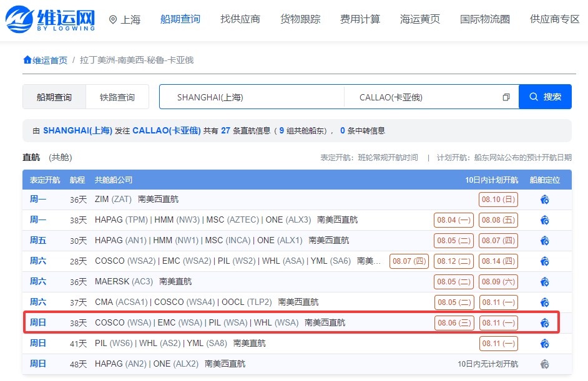Open the 船期查询 top navigation item

[180, 19]
